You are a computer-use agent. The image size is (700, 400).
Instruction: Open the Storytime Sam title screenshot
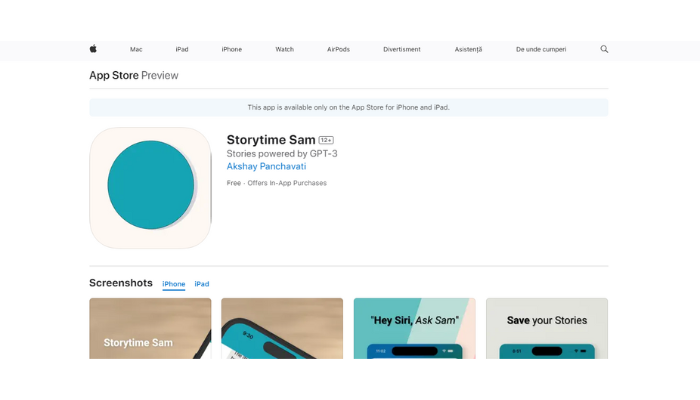[150, 329]
